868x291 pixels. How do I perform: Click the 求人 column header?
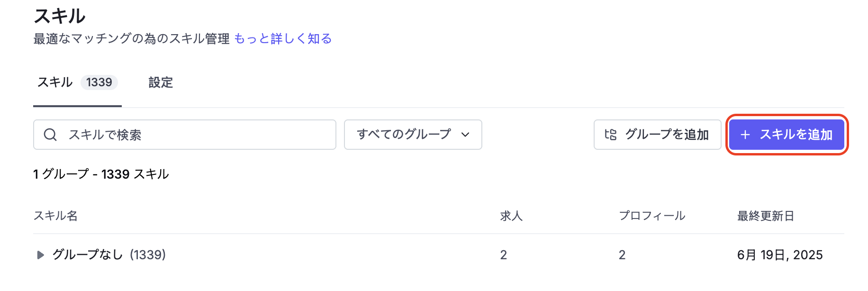pyautogui.click(x=511, y=216)
